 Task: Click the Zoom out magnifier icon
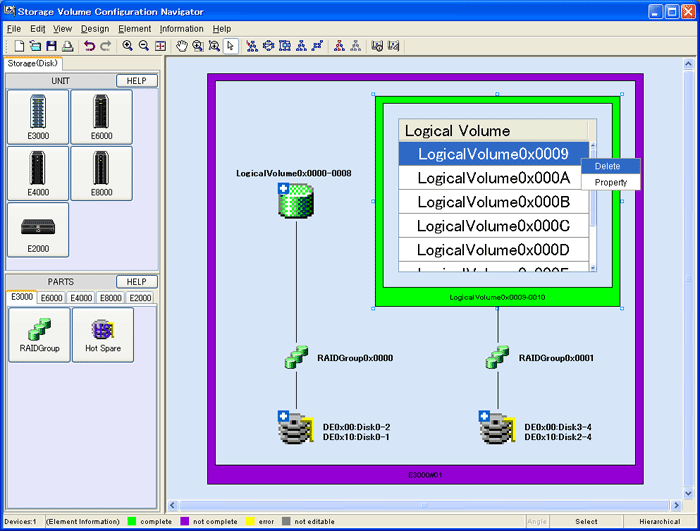pos(144,46)
